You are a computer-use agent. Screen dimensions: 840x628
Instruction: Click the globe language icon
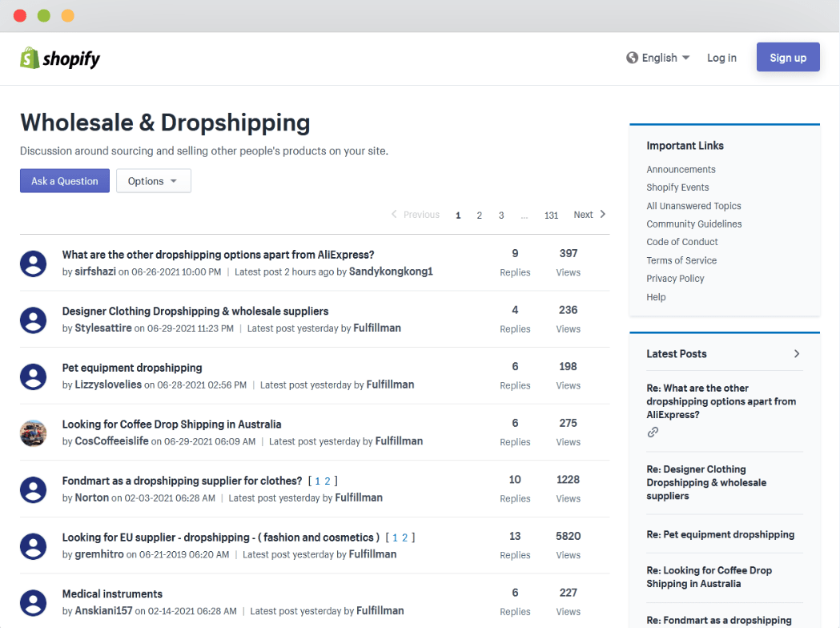click(632, 58)
